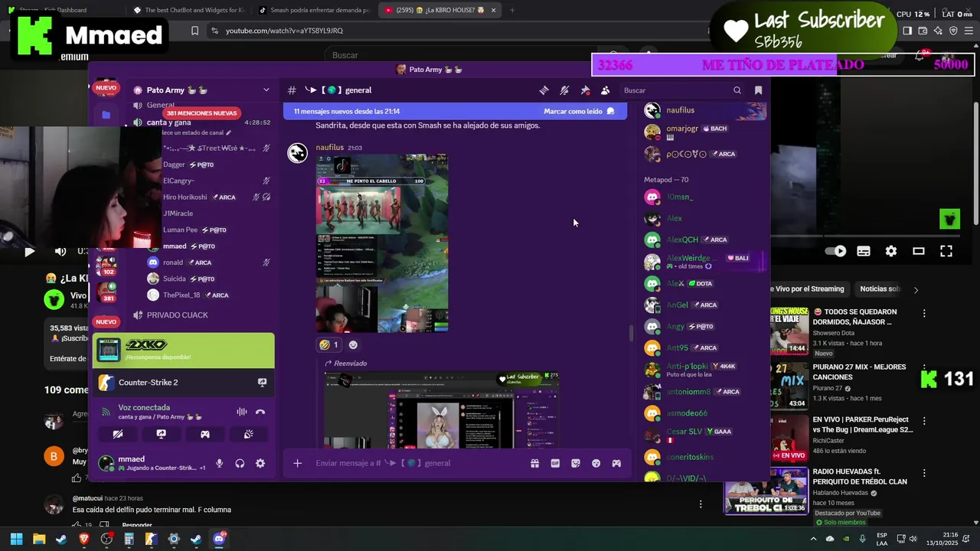Image resolution: width=980 pixels, height=551 pixels.
Task: Toggle camera in voice panel
Action: click(x=118, y=434)
